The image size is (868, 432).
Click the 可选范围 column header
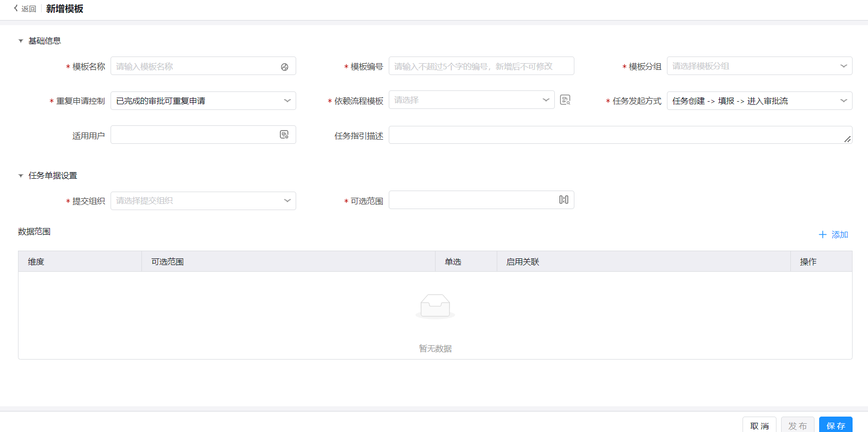click(168, 262)
